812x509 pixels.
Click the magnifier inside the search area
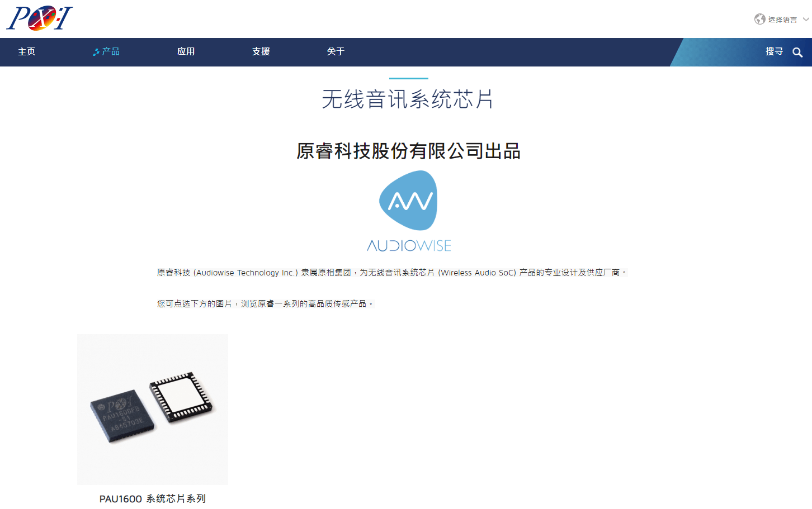(x=798, y=52)
